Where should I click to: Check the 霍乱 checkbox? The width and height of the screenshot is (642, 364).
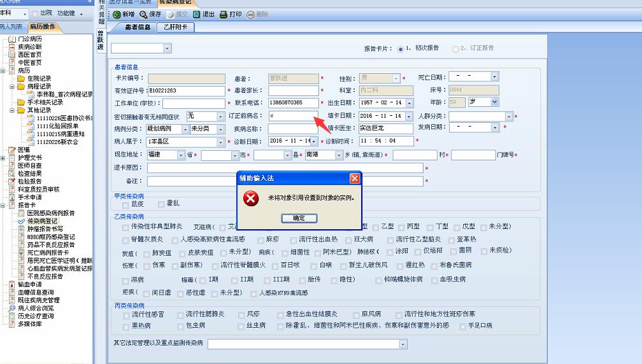pyautogui.click(x=161, y=204)
